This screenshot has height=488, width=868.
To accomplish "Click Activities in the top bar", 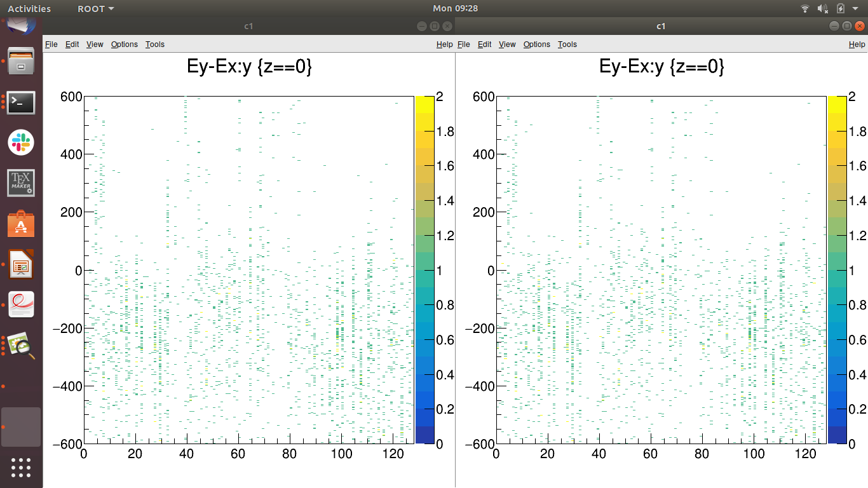I will pos(29,9).
